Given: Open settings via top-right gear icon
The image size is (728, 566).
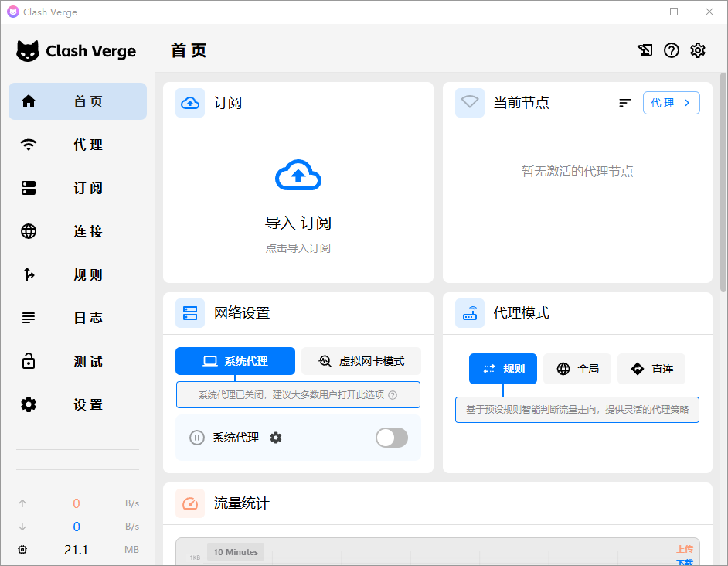Looking at the screenshot, I should [698, 50].
